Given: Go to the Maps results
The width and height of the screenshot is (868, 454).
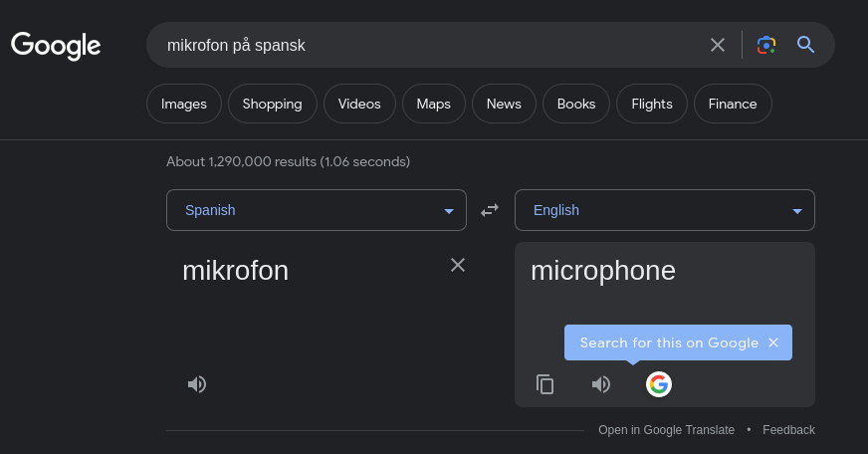Looking at the screenshot, I should [433, 104].
